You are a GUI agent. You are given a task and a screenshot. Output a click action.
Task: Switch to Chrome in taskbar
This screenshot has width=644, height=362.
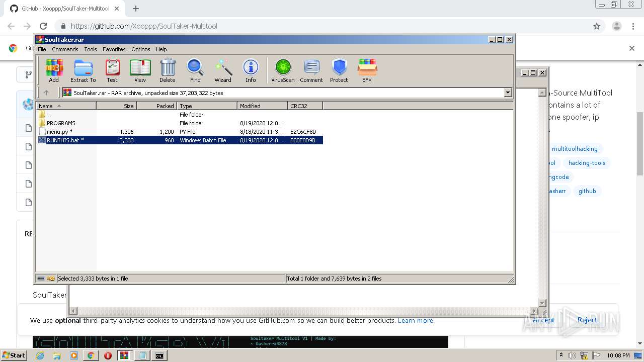[x=91, y=355]
